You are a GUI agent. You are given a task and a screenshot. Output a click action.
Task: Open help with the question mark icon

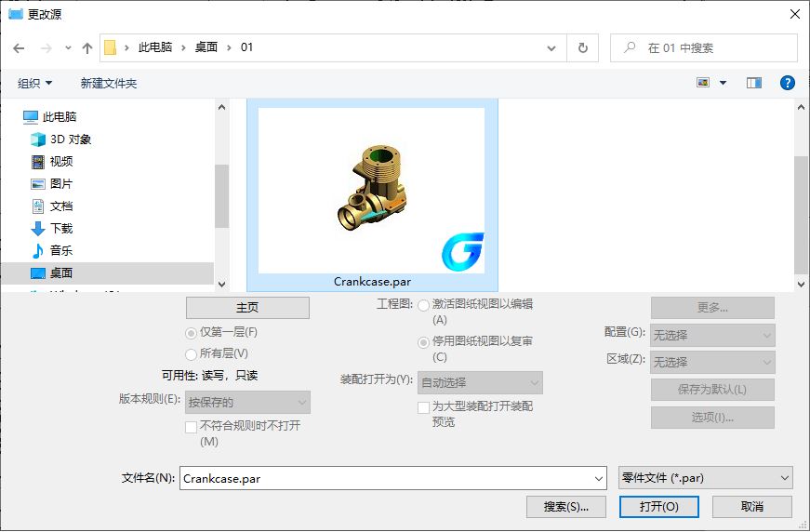pyautogui.click(x=788, y=83)
